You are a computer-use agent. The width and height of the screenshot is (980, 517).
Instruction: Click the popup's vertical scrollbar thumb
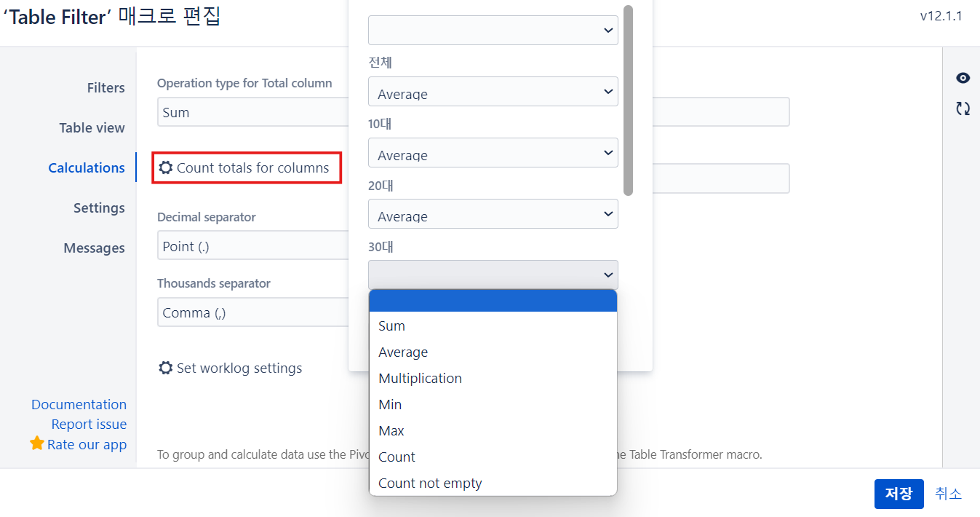tap(629, 100)
